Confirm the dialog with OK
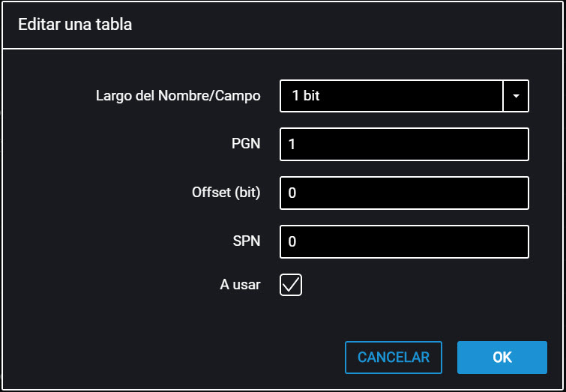This screenshot has width=566, height=392. [x=502, y=358]
